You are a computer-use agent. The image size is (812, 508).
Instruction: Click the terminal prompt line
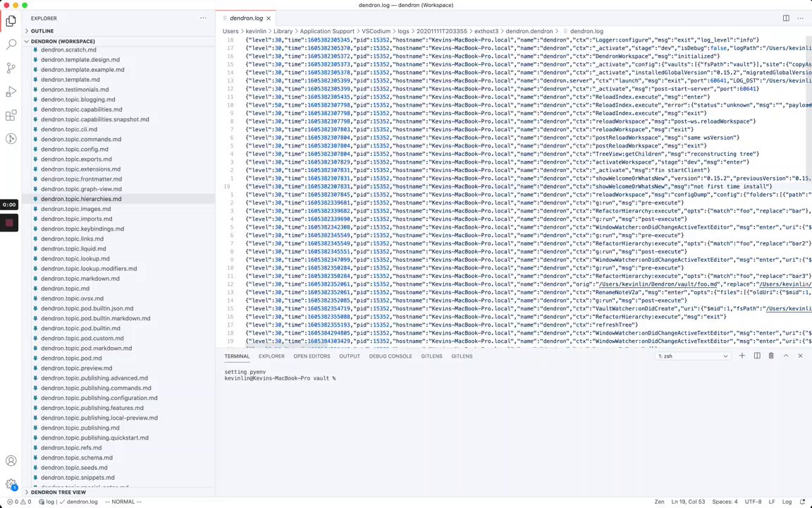[x=280, y=378]
